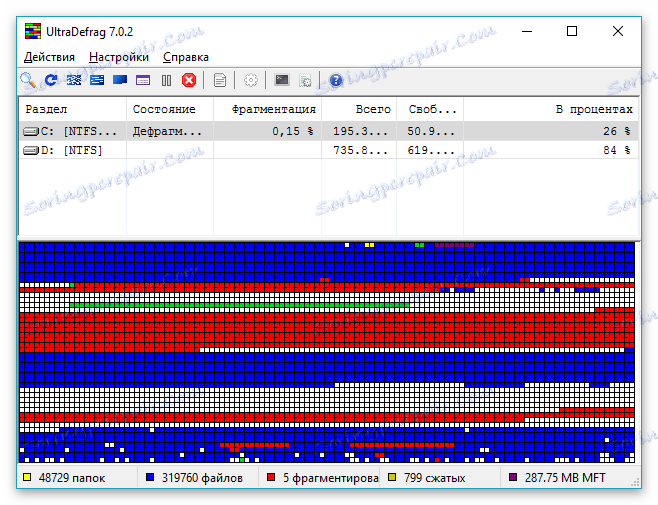
Task: Sort by Всего column header
Action: click(359, 109)
